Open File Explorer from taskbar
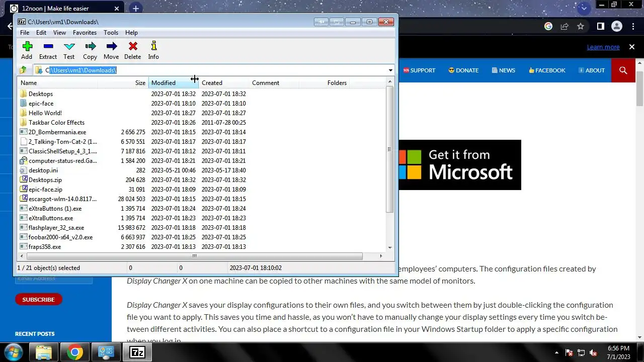644x362 pixels. pos(44,352)
